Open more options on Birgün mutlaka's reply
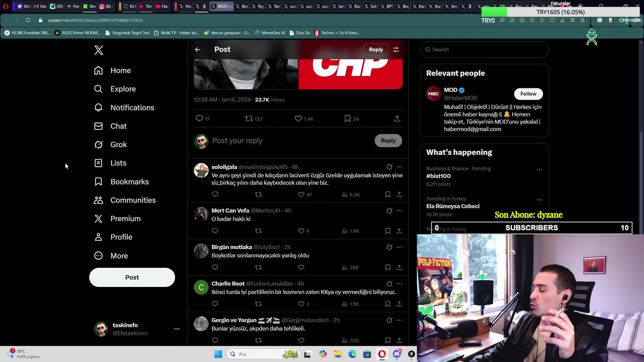 pyautogui.click(x=399, y=247)
